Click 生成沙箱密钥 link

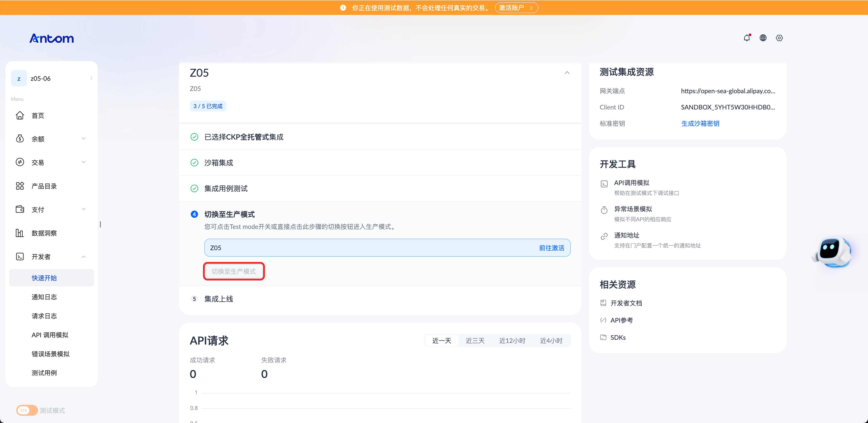[700, 124]
